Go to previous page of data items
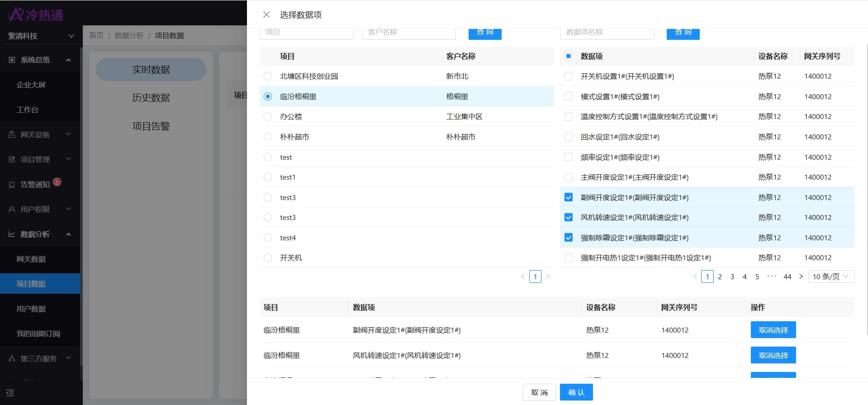868x405 pixels. coord(695,276)
